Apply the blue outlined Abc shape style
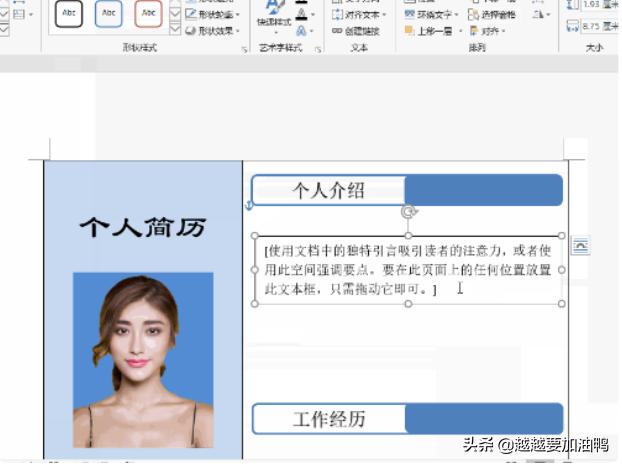Image resolution: width=622 pixels, height=466 pixels. (109, 13)
